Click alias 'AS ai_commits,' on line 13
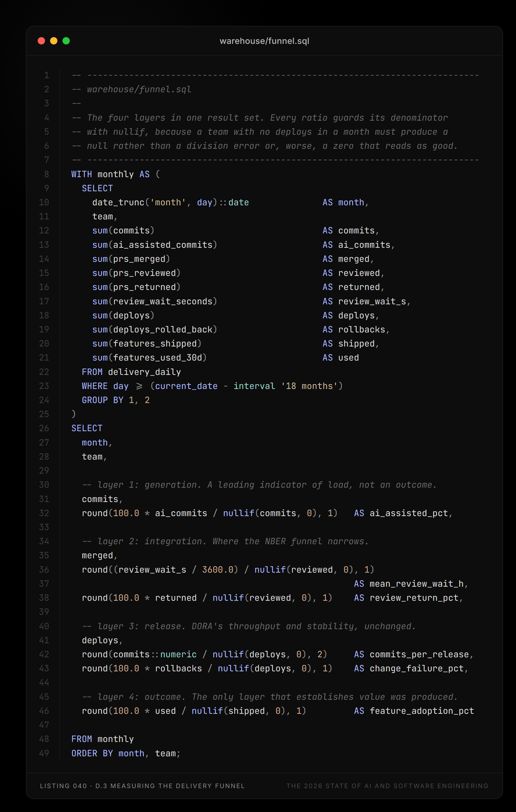The width and height of the screenshot is (516, 812). click(x=359, y=245)
